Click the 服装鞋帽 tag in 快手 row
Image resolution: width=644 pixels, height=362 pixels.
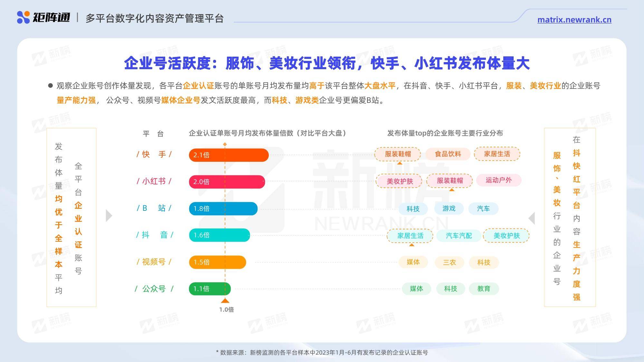point(398,154)
